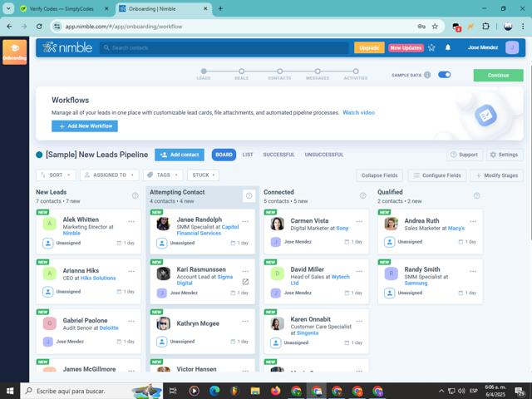Open Carmen Vista card options menu
The image size is (532, 399).
(359, 222)
